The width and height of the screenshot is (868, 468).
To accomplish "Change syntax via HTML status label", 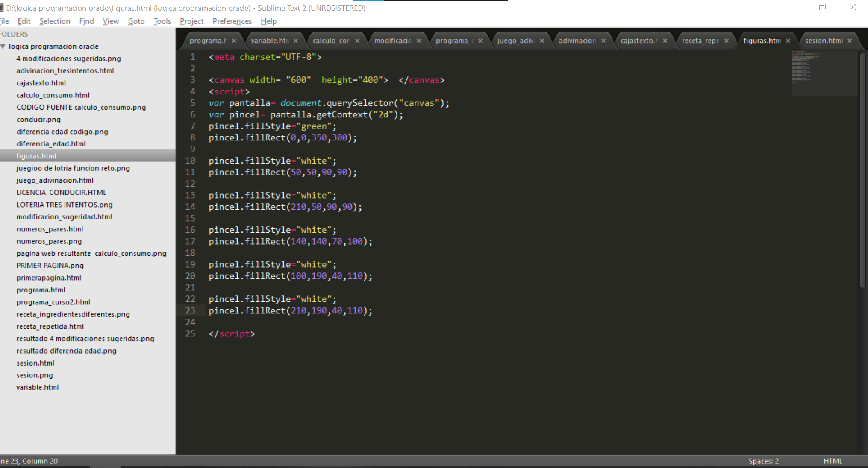I will point(833,461).
